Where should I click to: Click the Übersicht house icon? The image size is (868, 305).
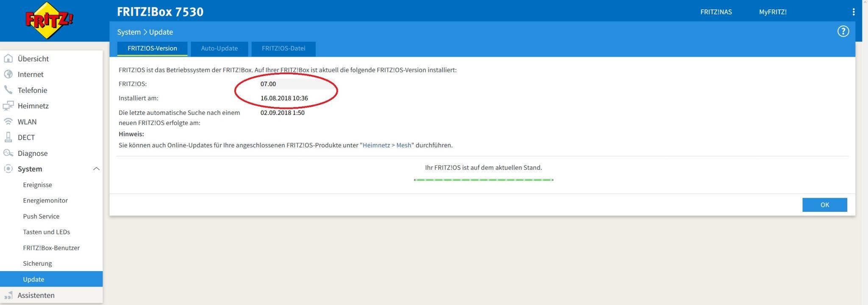(8, 58)
